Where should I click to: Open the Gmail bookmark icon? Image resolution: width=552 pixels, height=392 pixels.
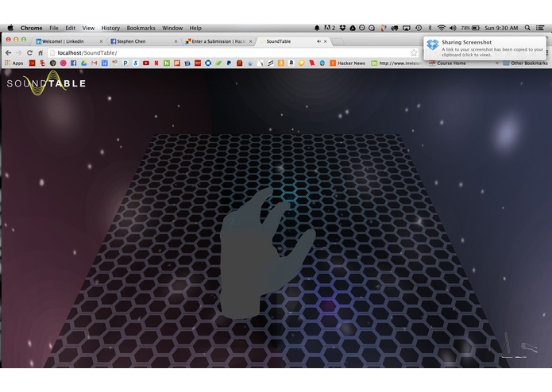coord(94,63)
